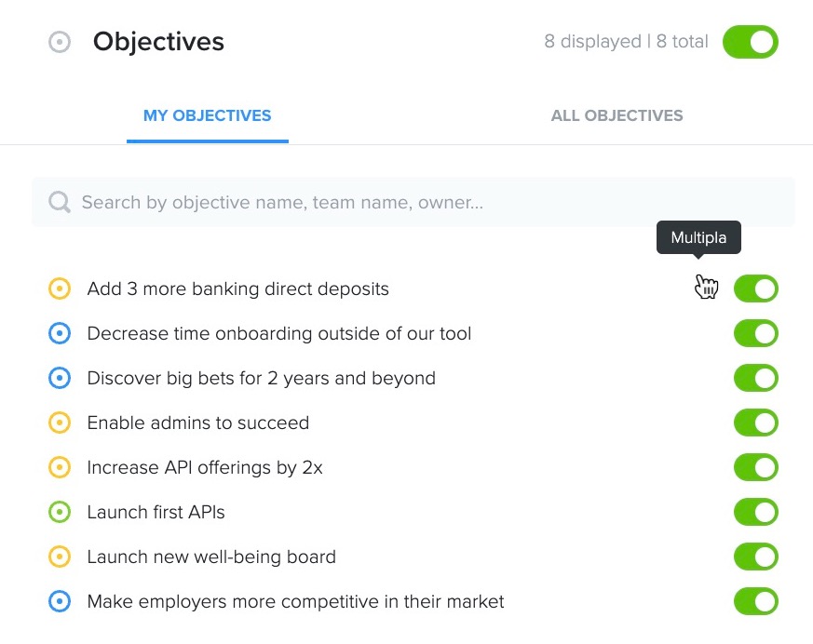Viewport: 813px width, 644px height.
Task: Click yellow target icon beside Enable admins
Action: pos(60,423)
